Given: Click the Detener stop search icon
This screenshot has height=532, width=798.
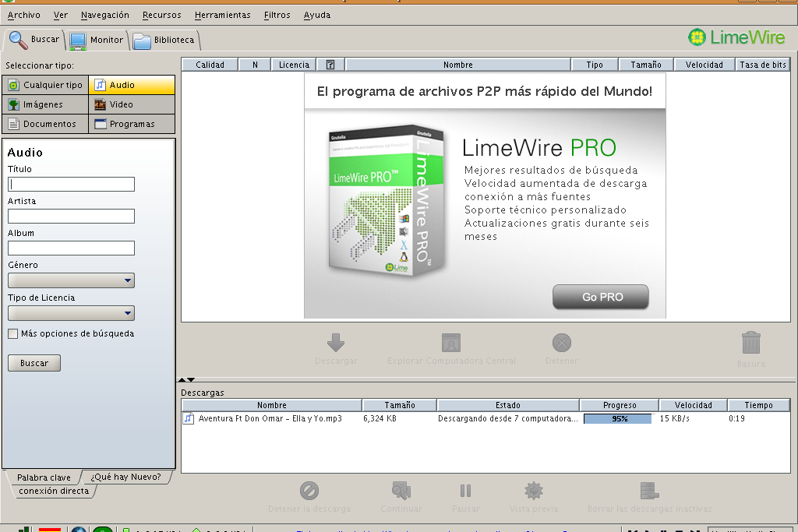Looking at the screenshot, I should [x=561, y=343].
